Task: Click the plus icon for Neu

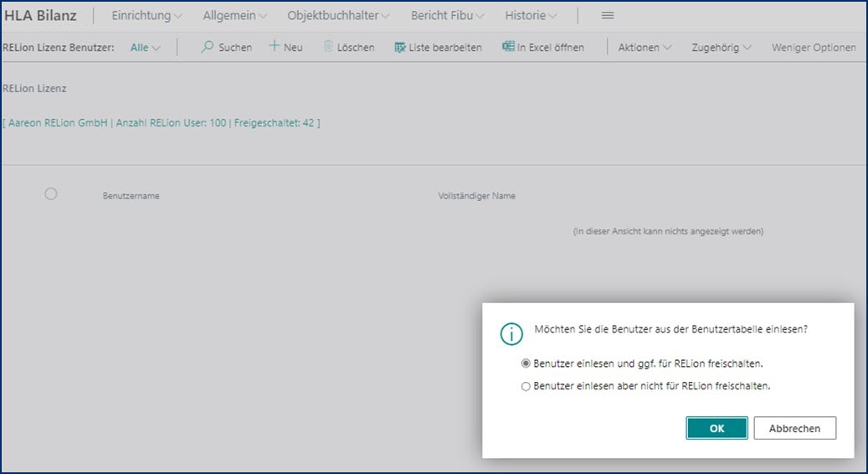Action: point(274,47)
